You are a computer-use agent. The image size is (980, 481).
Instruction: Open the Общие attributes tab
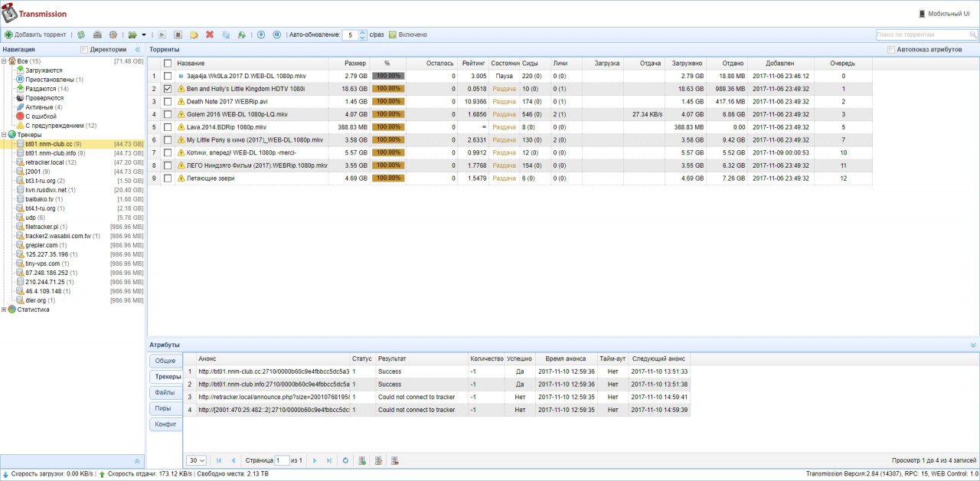click(165, 360)
